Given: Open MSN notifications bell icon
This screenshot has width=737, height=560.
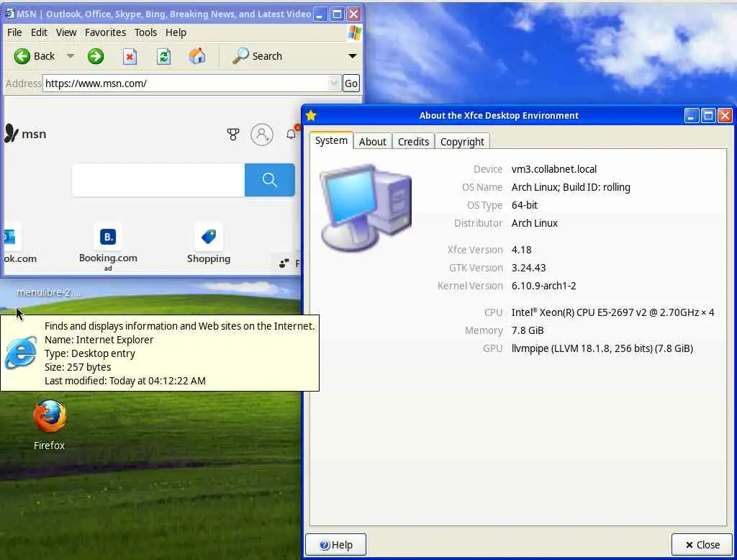Looking at the screenshot, I should (291, 134).
